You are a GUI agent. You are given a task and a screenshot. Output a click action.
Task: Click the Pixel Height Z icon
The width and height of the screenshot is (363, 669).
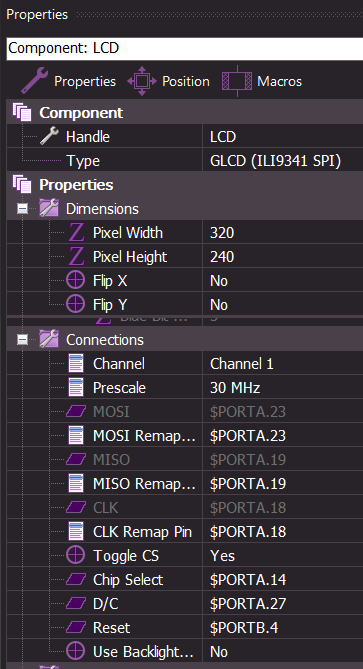[x=76, y=257]
